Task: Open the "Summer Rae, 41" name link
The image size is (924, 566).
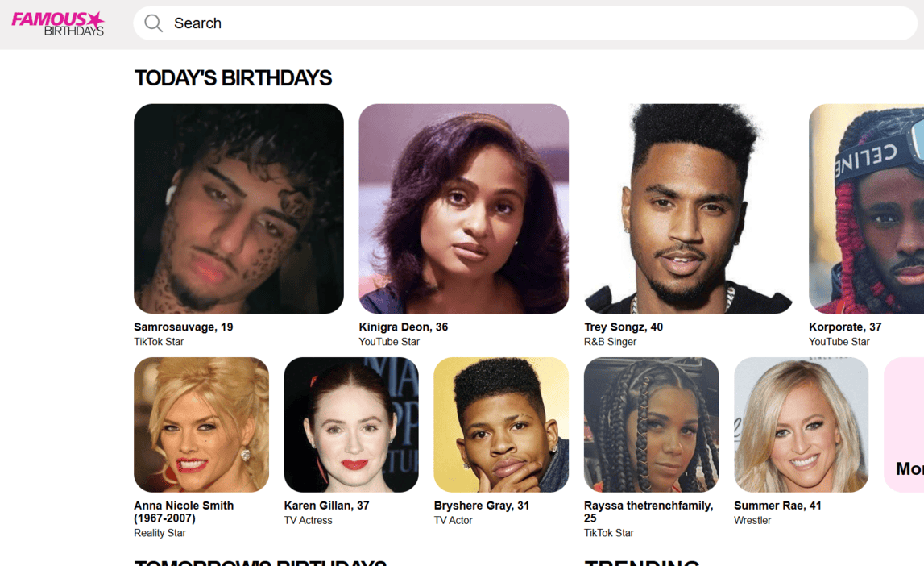Action: (x=777, y=506)
